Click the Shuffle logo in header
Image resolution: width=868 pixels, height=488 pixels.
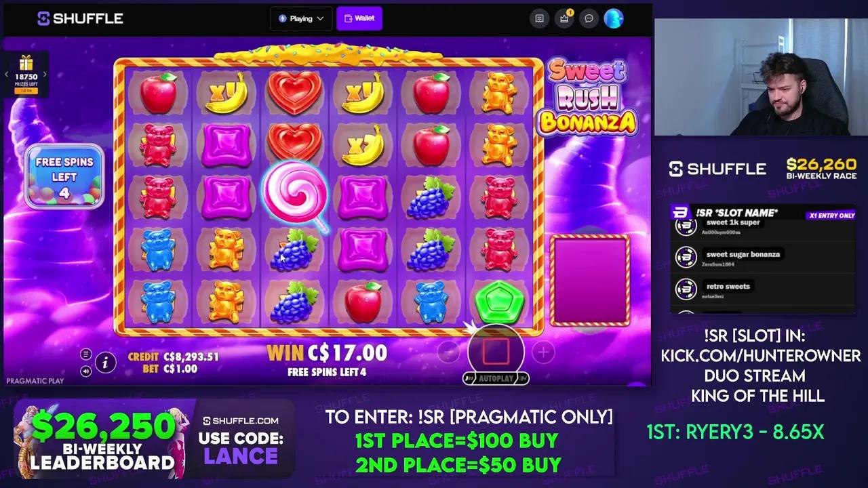pyautogui.click(x=80, y=18)
